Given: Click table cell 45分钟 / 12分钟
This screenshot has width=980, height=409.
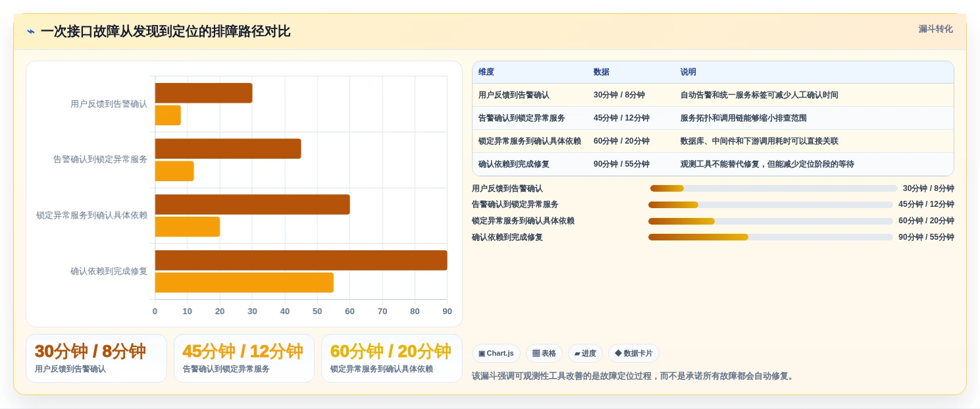Looking at the screenshot, I should click(x=621, y=119).
